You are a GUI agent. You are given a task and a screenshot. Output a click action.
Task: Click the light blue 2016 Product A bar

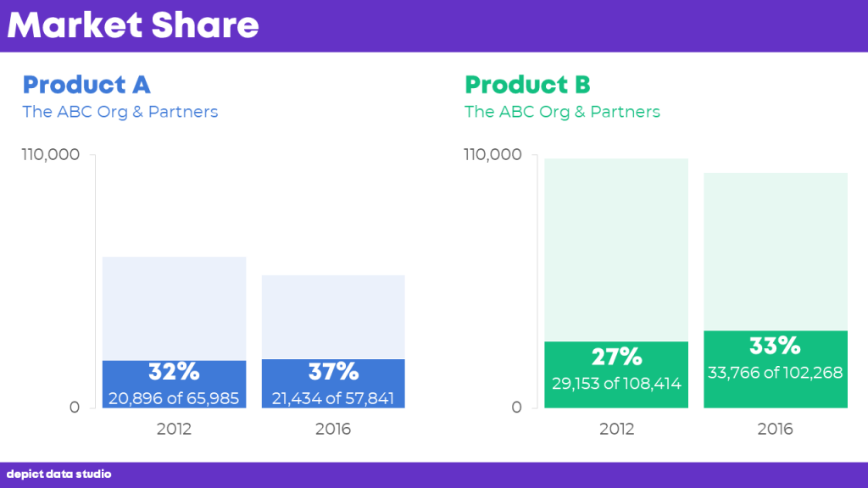point(333,317)
